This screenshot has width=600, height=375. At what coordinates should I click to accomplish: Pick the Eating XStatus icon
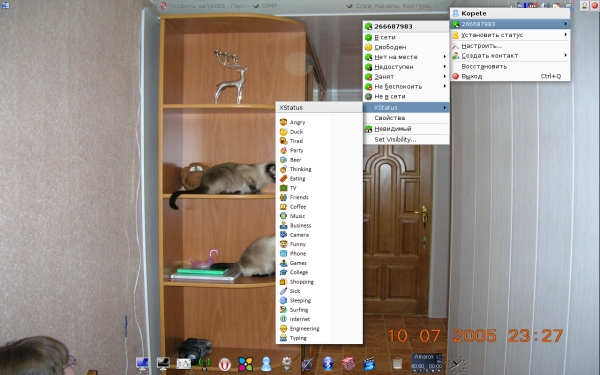(283, 178)
